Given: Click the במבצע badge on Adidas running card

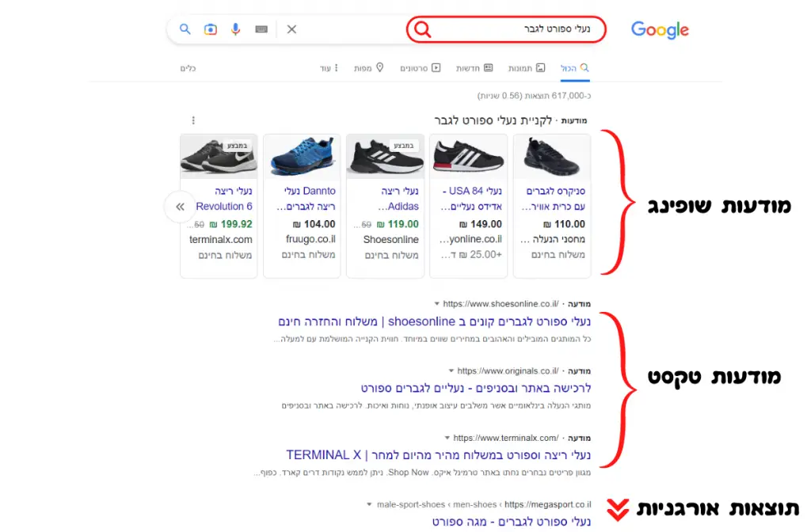Looking at the screenshot, I should click(403, 146).
